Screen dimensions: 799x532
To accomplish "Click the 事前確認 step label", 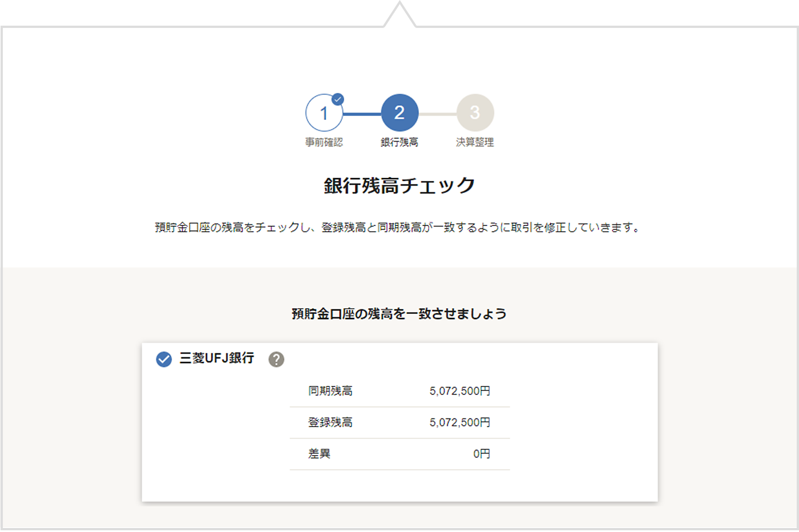I will tap(324, 142).
